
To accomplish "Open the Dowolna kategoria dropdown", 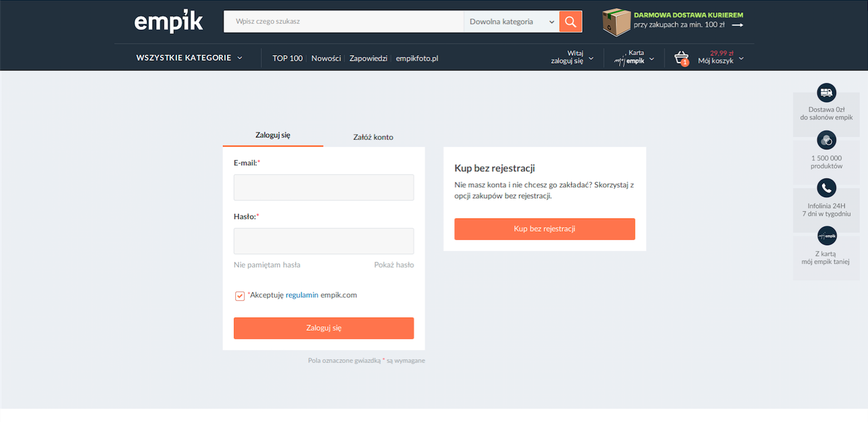I will click(511, 22).
